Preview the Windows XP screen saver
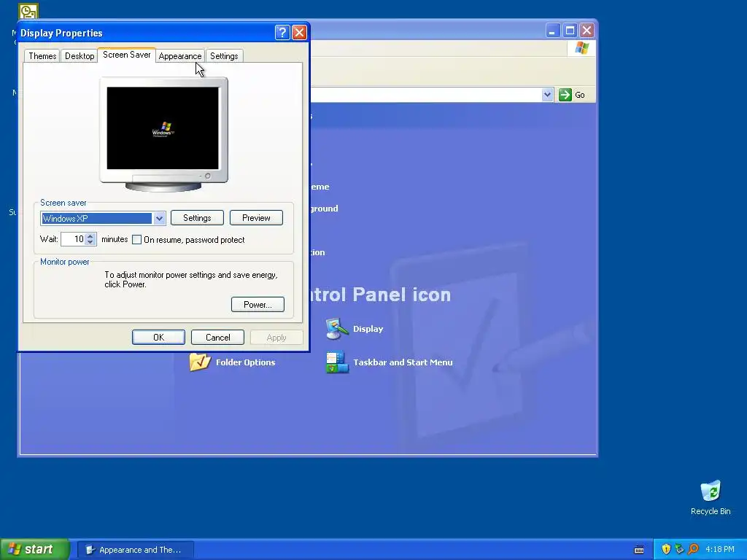 click(x=256, y=217)
